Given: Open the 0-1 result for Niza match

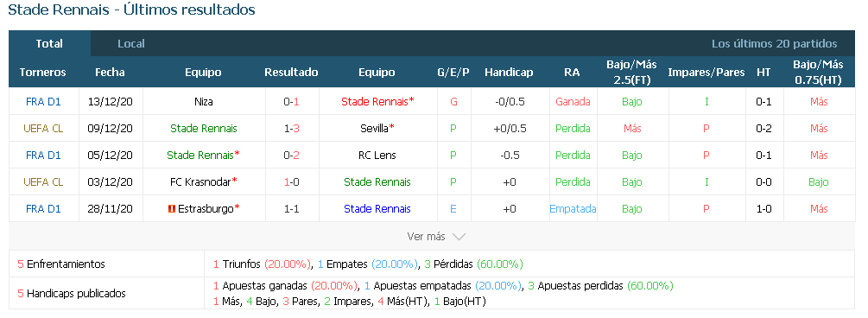Looking at the screenshot, I should click(291, 101).
